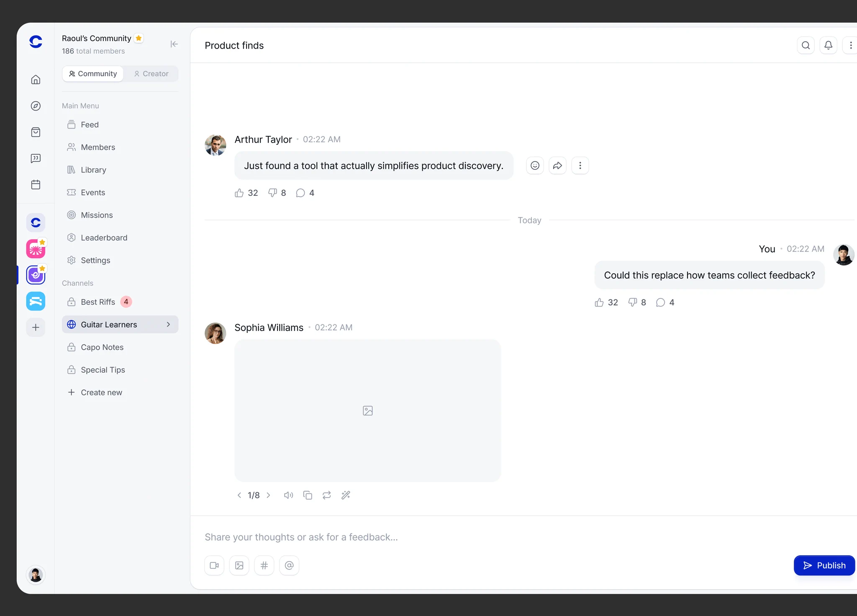Attach an image to the post

pos(239,565)
